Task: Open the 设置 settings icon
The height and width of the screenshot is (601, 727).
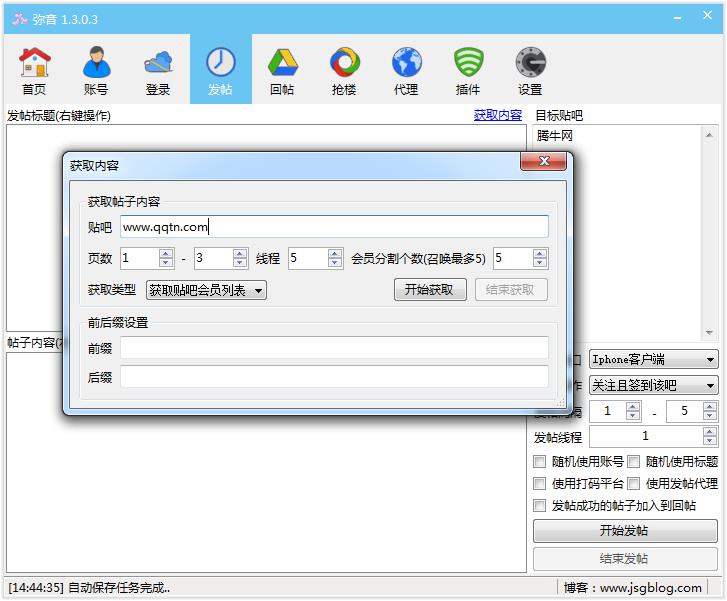Action: [x=529, y=70]
